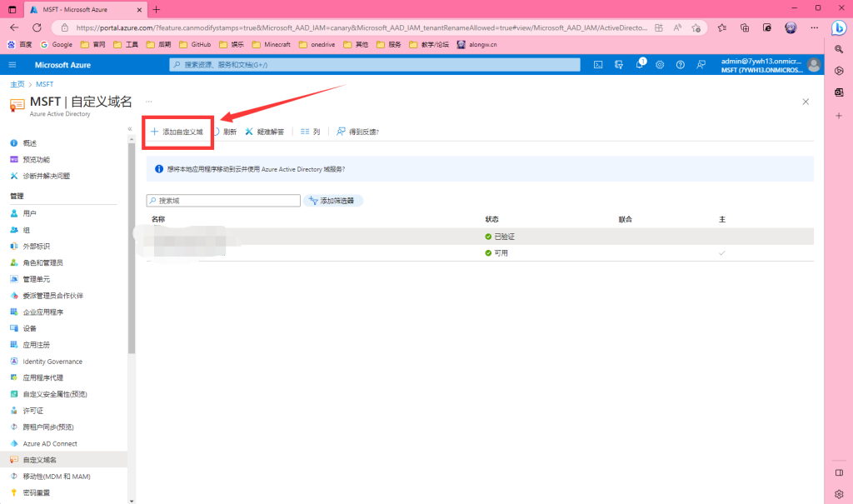853x504 pixels.
Task: Click the 得到反馈? toolbar link
Action: (x=357, y=132)
